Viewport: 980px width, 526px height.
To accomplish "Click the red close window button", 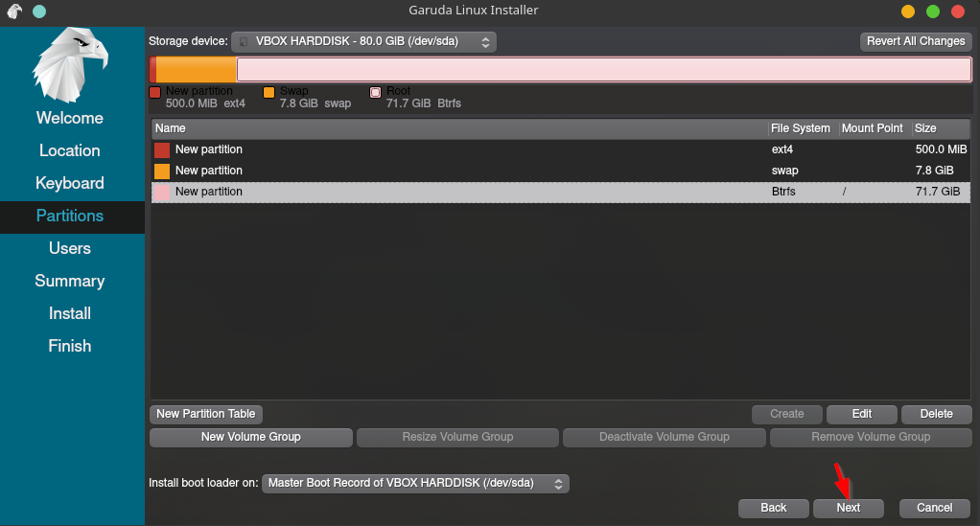I will 958,11.
